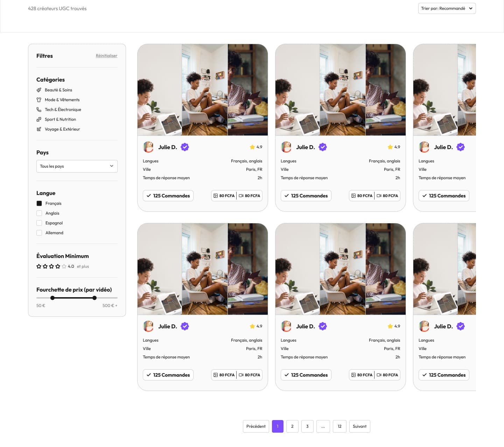Open the Trier par: Recommandé sort dropdown
This screenshot has width=504, height=447.
[447, 8]
